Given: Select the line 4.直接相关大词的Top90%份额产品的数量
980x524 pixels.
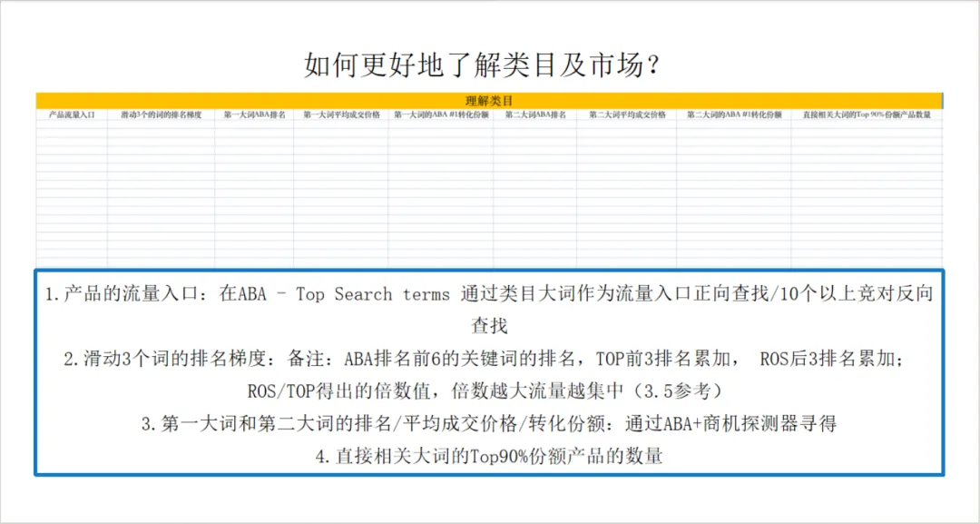Looking at the screenshot, I should click(x=489, y=457).
